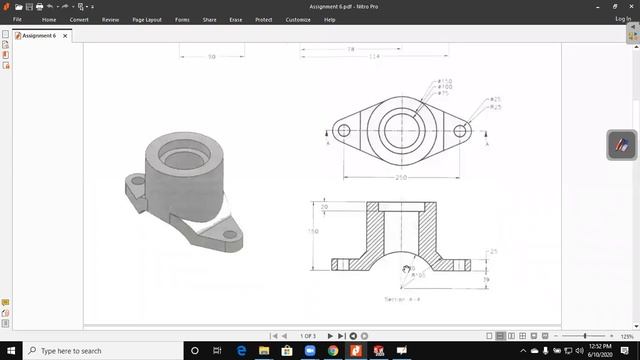640x360 pixels.
Task: Click the page number field 1 OF 3
Action: (308, 336)
